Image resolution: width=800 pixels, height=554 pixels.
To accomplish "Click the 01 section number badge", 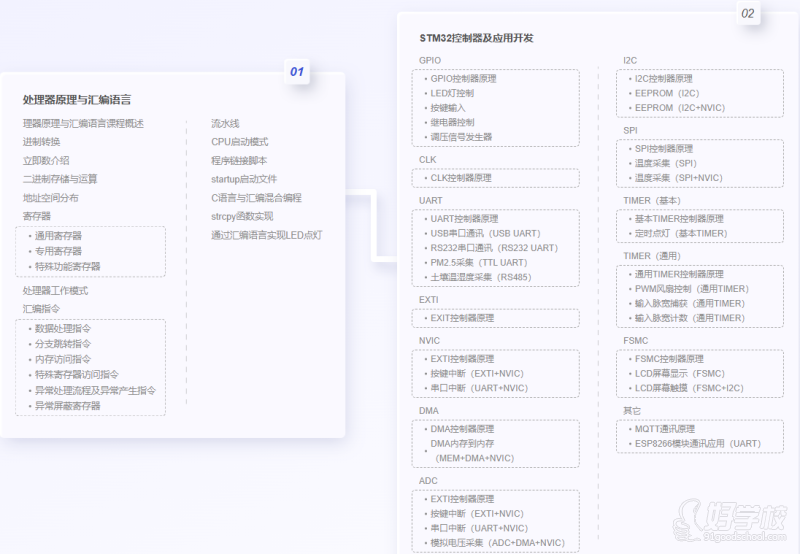I will click(296, 72).
